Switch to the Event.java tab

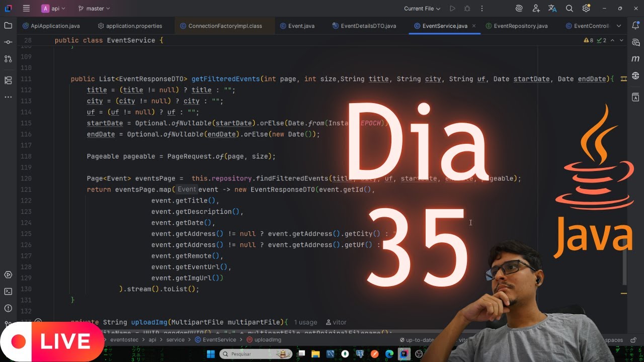297,26
